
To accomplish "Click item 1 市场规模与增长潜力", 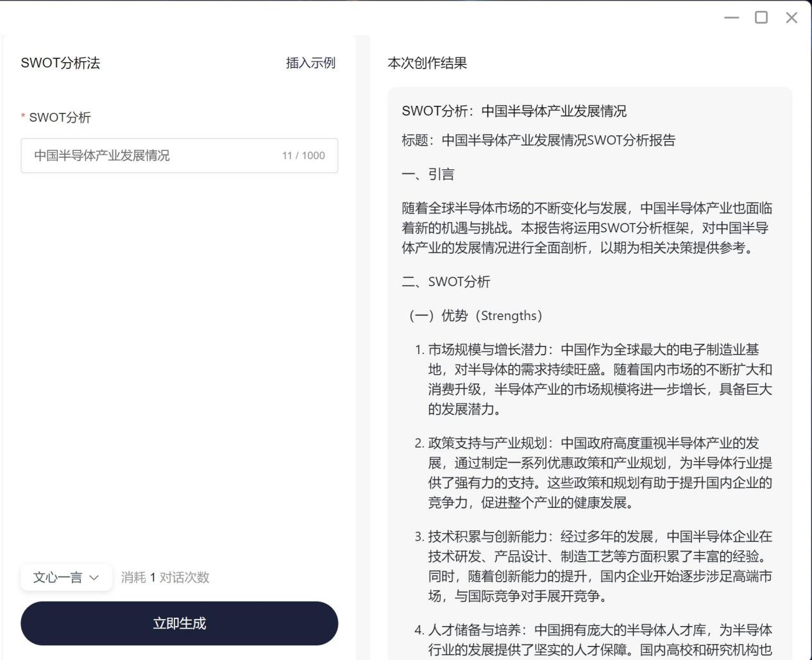I will pyautogui.click(x=593, y=379).
